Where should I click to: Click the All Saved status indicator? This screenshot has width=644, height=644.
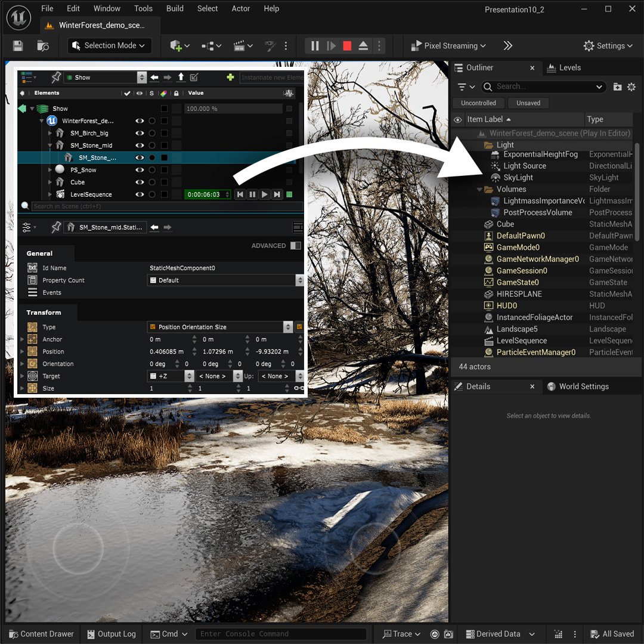(612, 634)
